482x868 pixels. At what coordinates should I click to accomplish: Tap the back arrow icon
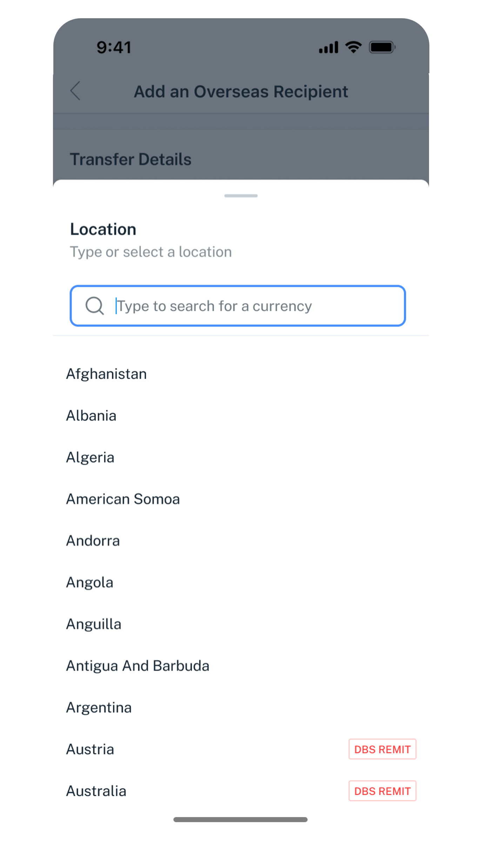point(75,91)
